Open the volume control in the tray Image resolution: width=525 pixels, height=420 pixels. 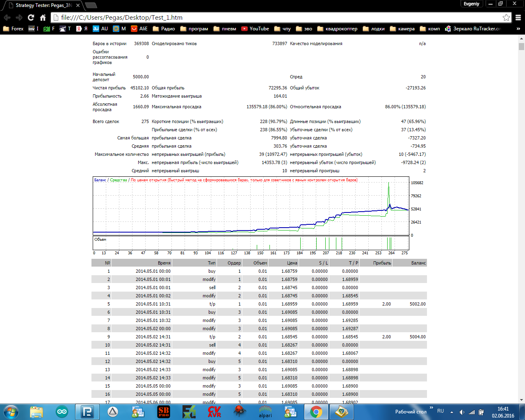pyautogui.click(x=462, y=412)
